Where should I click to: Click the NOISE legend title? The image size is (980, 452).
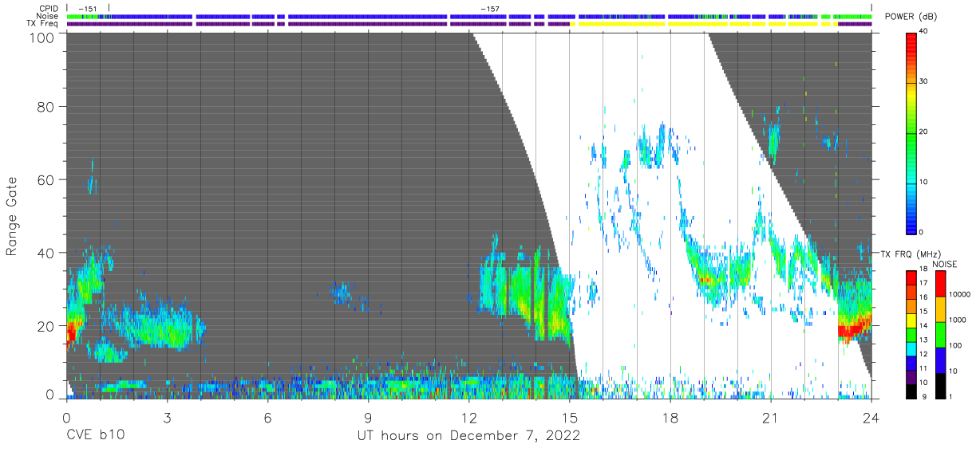coord(944,264)
